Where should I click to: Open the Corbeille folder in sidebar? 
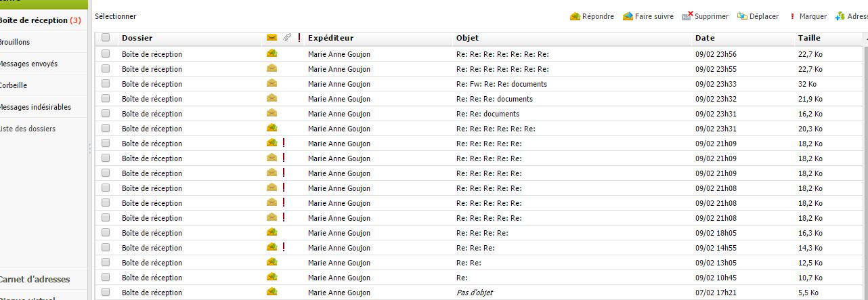pyautogui.click(x=14, y=85)
